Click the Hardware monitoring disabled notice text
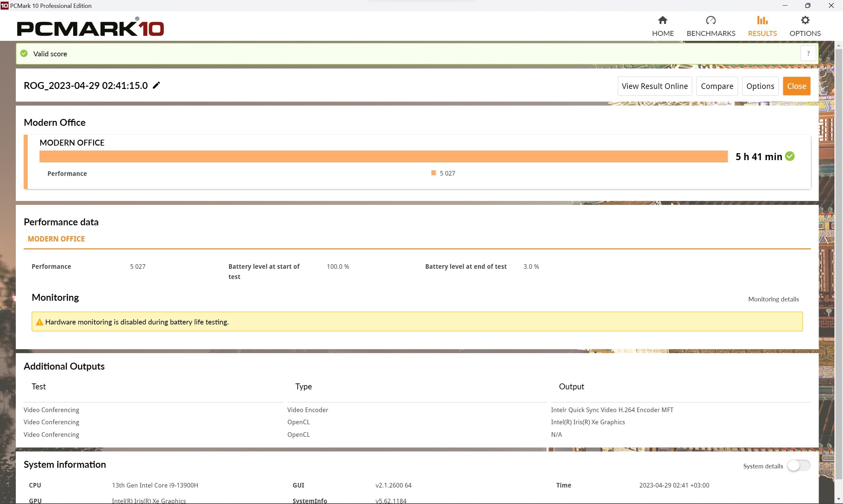 [137, 322]
